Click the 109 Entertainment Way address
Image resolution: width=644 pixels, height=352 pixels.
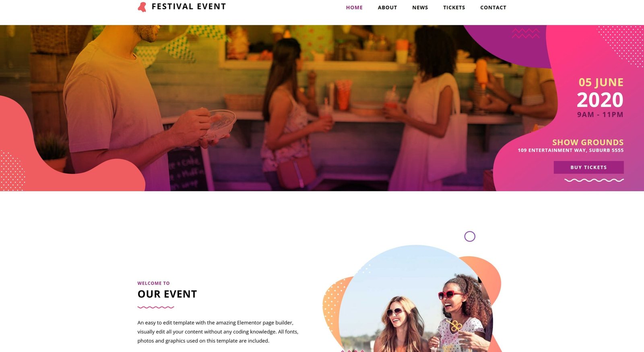pyautogui.click(x=570, y=150)
